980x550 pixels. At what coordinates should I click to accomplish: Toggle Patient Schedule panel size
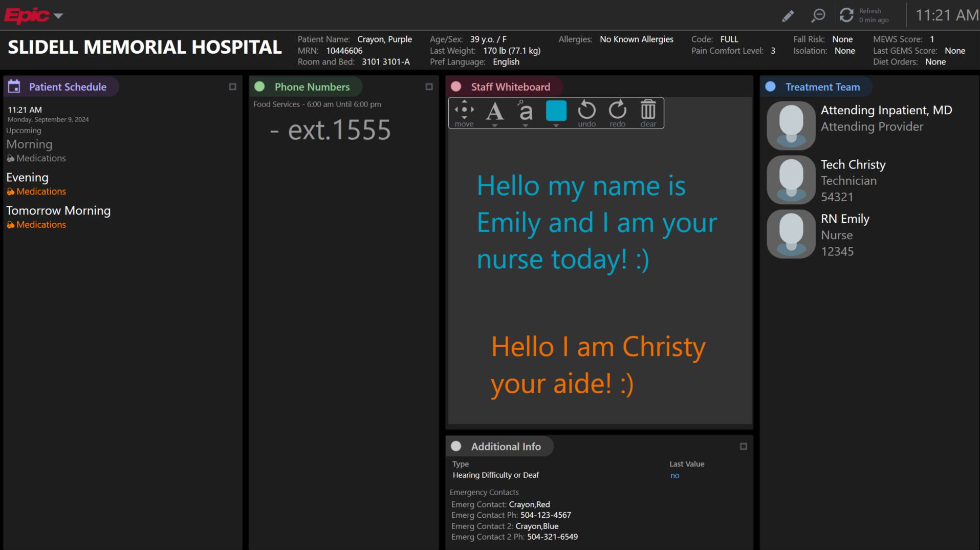click(x=232, y=87)
